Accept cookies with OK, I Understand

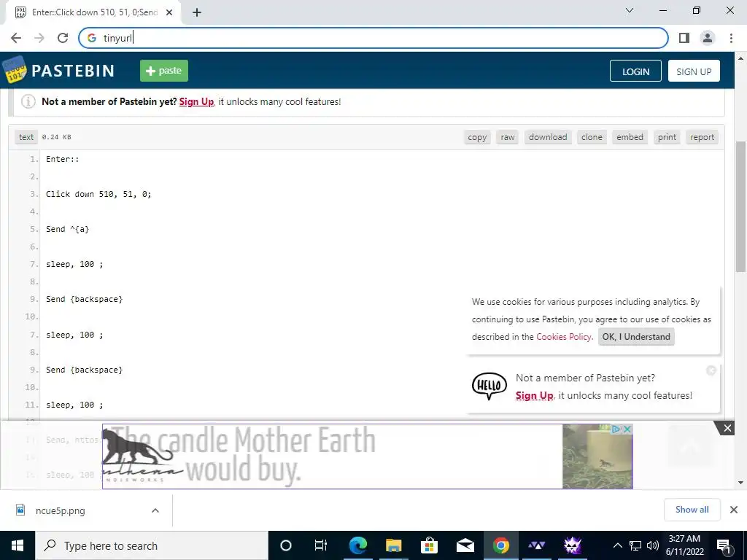pos(636,337)
